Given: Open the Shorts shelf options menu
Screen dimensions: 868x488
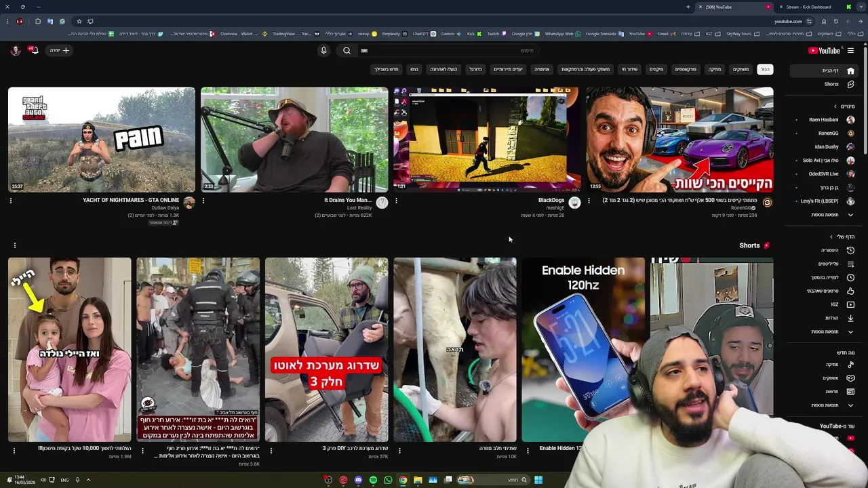Looking at the screenshot, I should click(14, 245).
